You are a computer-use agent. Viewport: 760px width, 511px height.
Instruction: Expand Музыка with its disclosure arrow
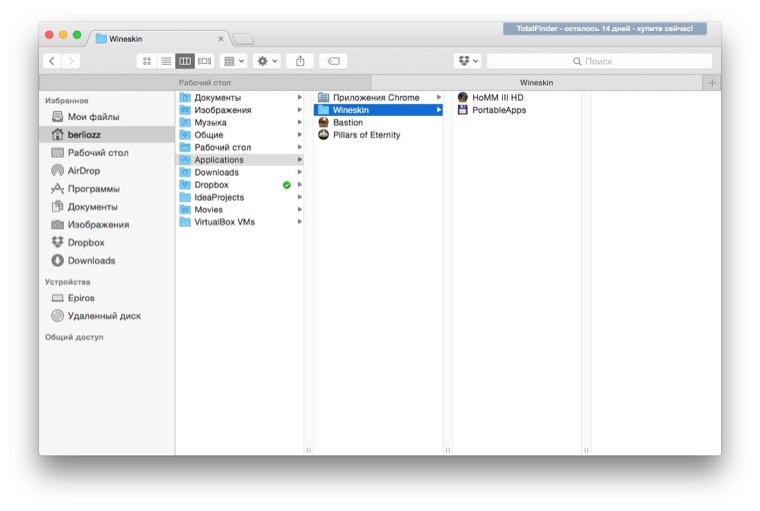(300, 123)
